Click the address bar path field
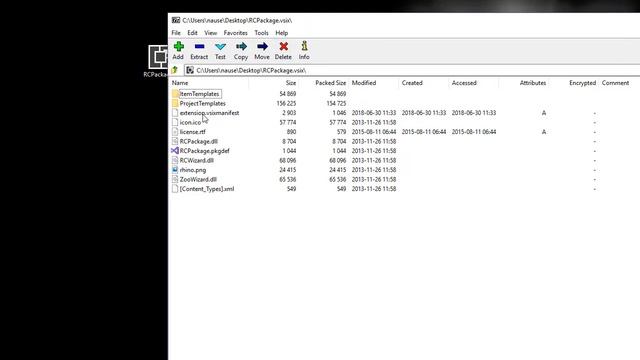 [x=412, y=70]
